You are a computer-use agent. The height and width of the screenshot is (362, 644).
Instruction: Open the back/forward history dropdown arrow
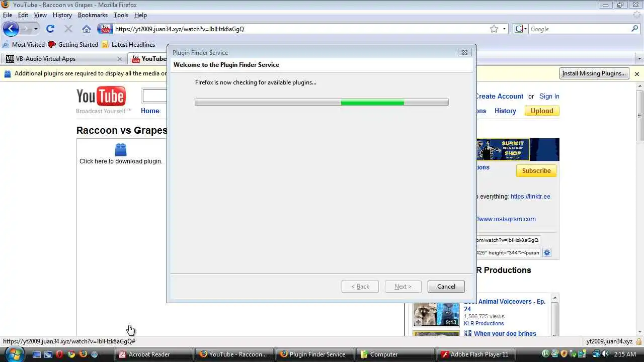point(36,29)
